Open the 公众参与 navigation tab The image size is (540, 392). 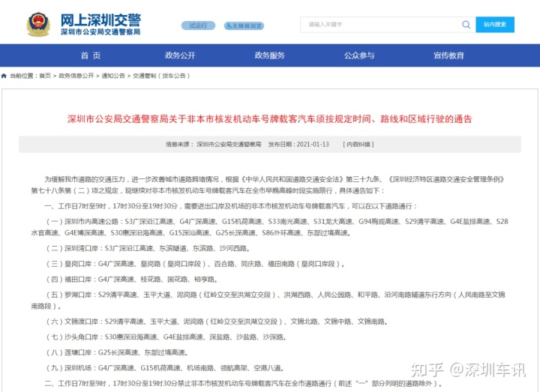coord(359,55)
